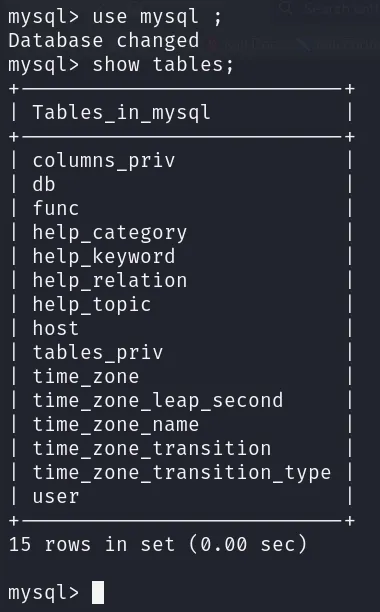
Task: Select the time_zone_name entry
Action: click(116, 425)
